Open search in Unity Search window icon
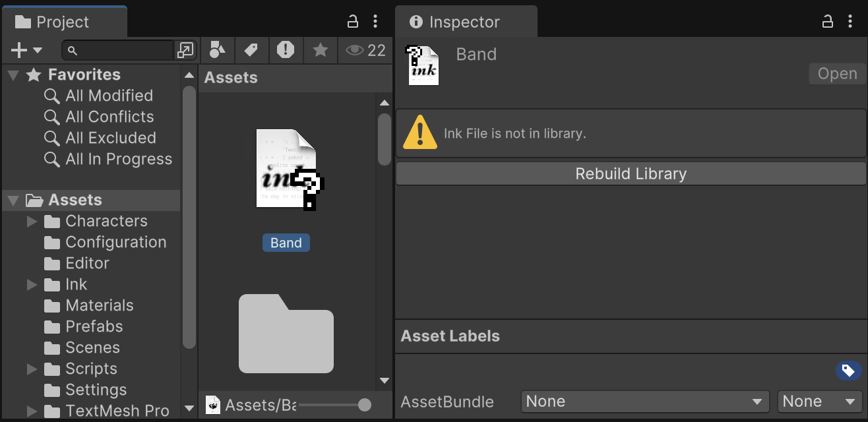The height and width of the screenshot is (422, 868). [x=185, y=50]
